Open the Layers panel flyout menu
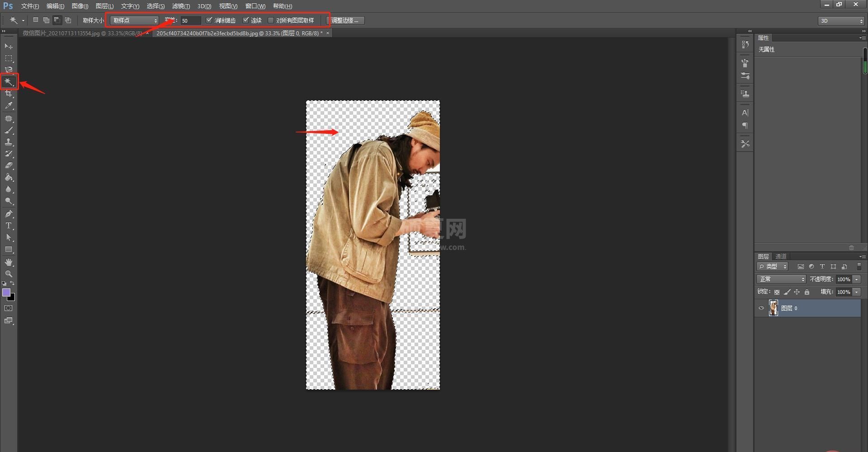Image resolution: width=868 pixels, height=452 pixels. click(862, 257)
